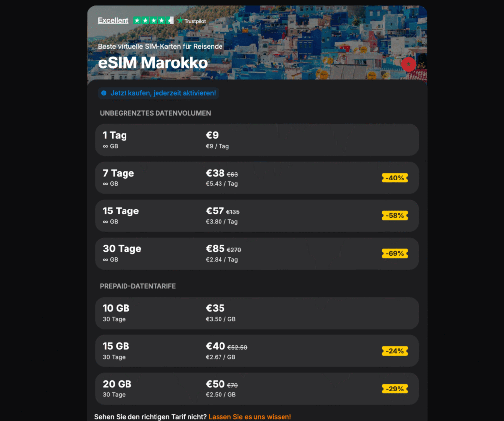Viewport: 504px width, 421px height.
Task: Open the Excellent Trustpilot rating link
Action: coord(113,20)
